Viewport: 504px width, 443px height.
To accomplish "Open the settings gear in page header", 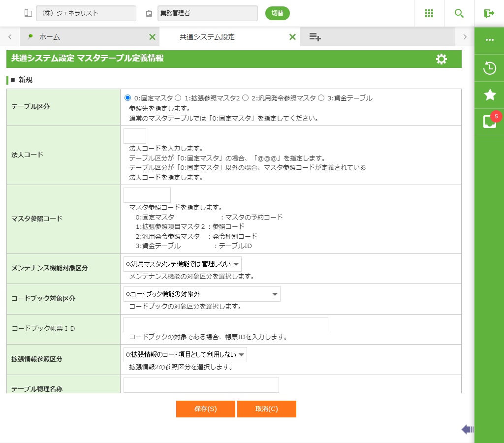I will tap(441, 59).
